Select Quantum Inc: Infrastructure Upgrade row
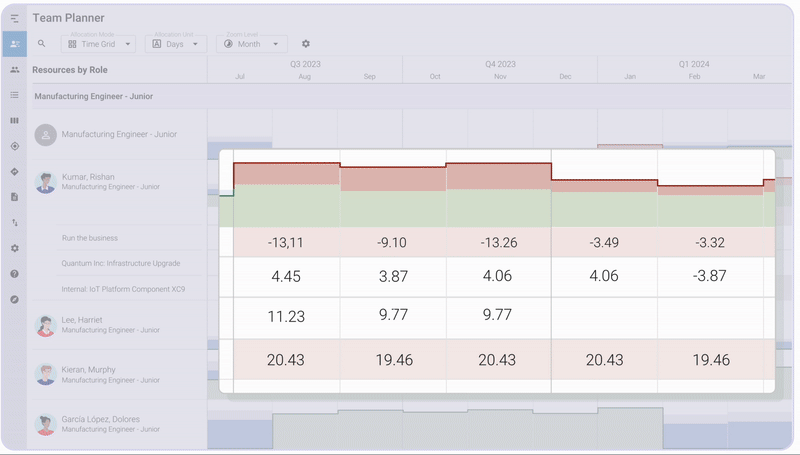Screen dimensions: 800x455 (121, 263)
